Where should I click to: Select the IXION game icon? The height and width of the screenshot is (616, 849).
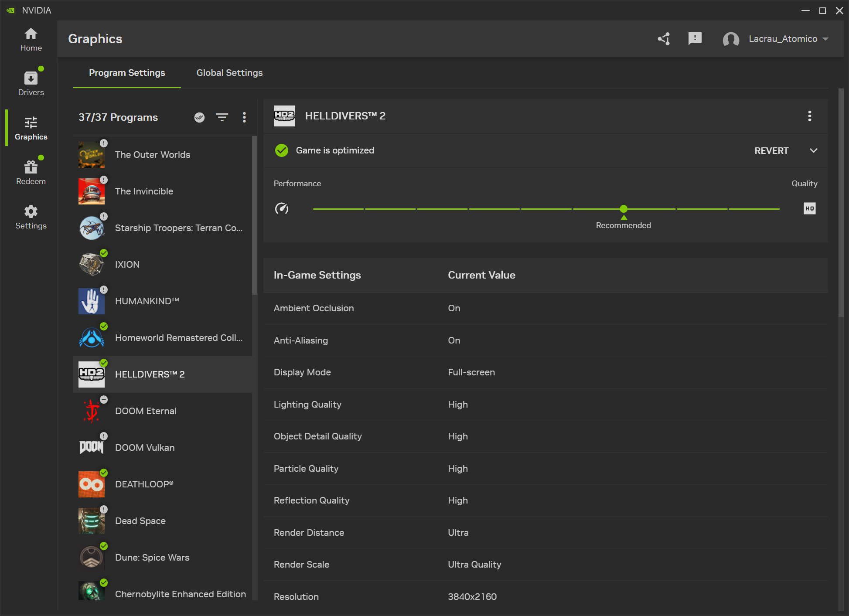coord(92,265)
